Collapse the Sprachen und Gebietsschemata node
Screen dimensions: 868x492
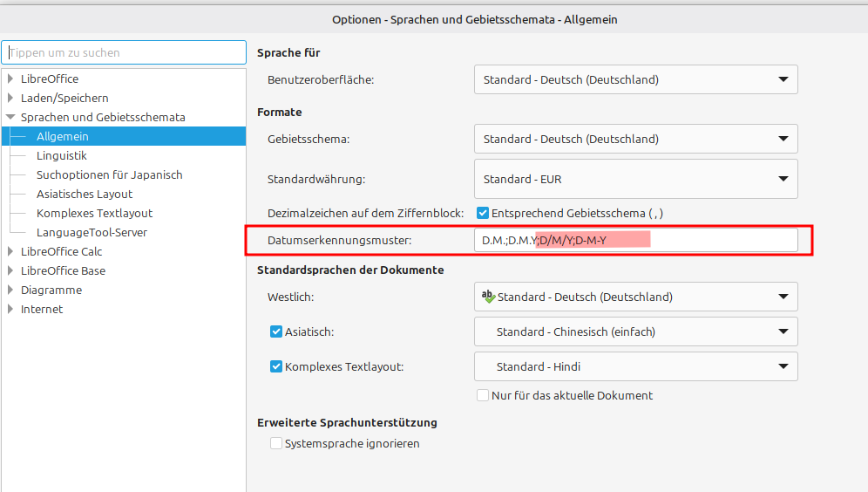pyautogui.click(x=11, y=117)
